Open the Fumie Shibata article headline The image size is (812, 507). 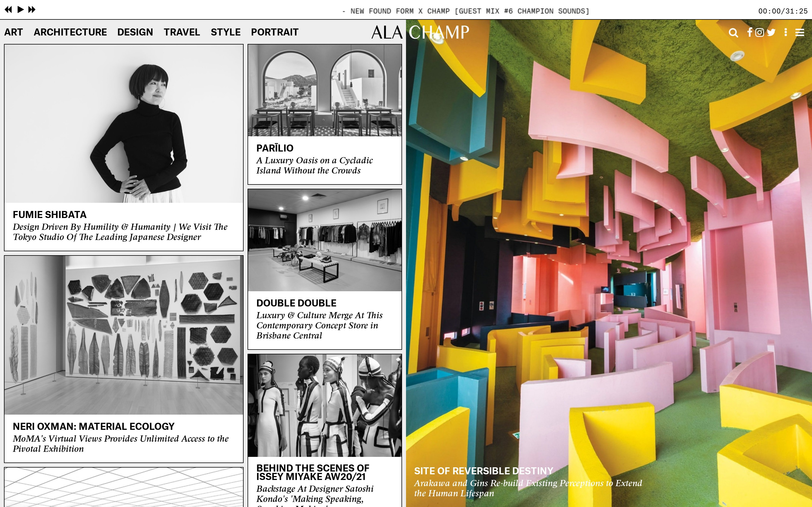(x=50, y=215)
